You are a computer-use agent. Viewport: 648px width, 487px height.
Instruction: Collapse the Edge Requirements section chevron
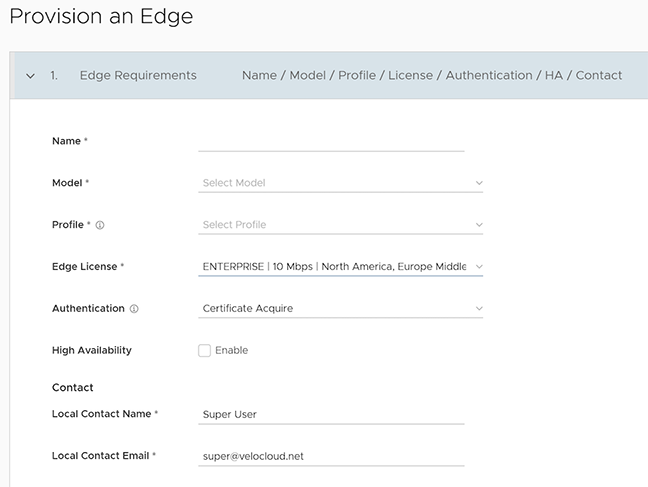coord(30,76)
